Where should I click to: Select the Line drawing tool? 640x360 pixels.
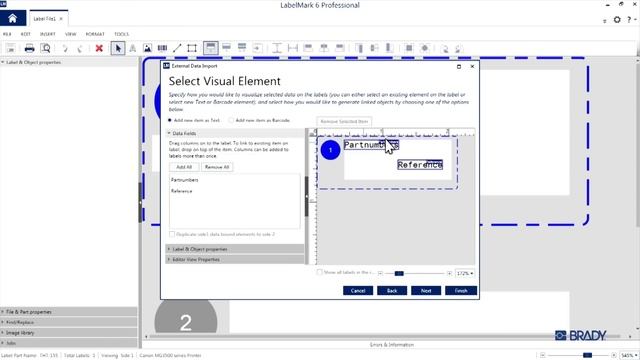[177, 48]
